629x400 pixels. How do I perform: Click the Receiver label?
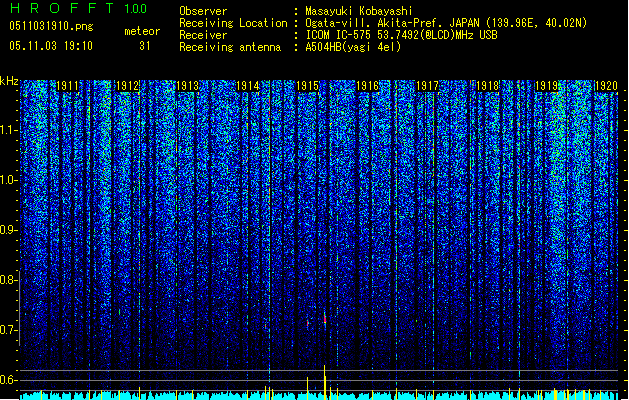pos(203,35)
